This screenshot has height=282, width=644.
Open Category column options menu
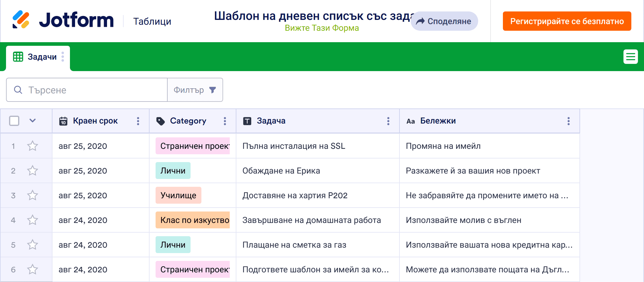point(225,121)
